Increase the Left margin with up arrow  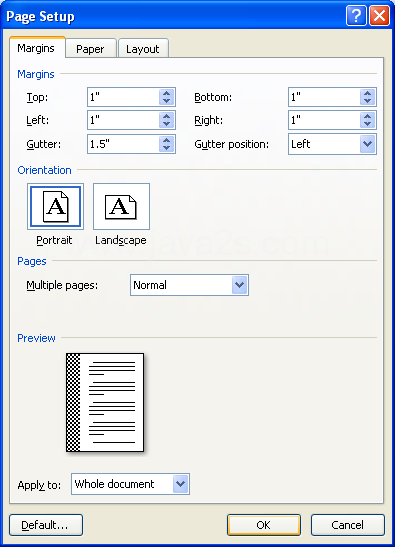click(166, 117)
